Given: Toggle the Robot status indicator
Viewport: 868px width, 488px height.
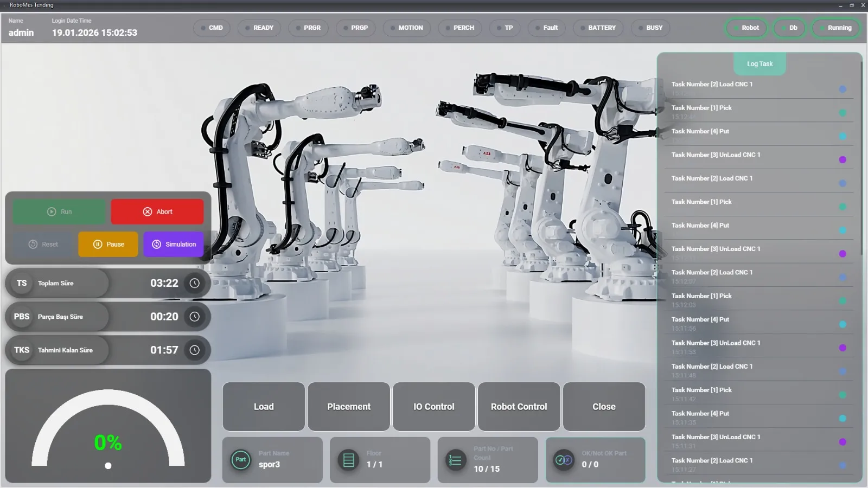Looking at the screenshot, I should pos(746,28).
